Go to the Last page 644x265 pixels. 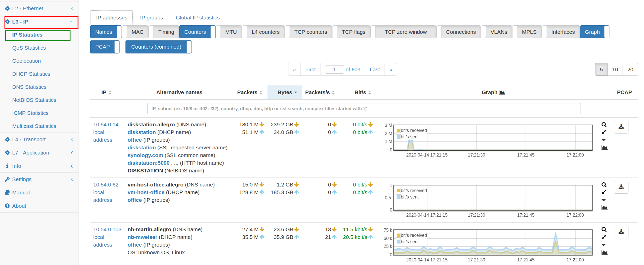coord(375,70)
